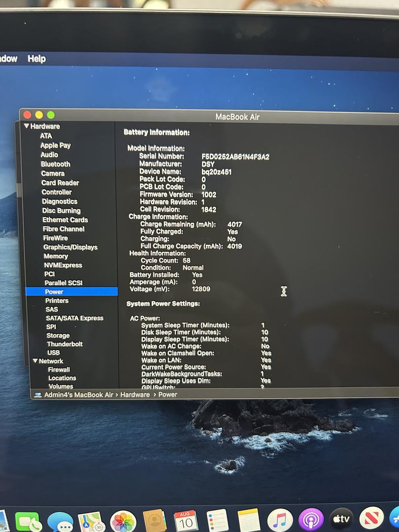
Task: Click the Cycle Count value 58
Action: (187, 261)
